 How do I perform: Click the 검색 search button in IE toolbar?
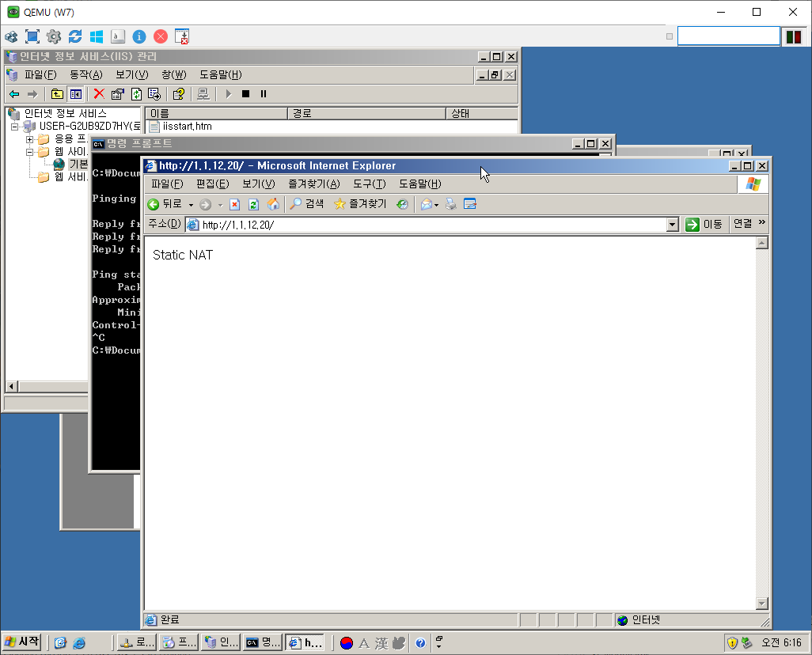(x=306, y=204)
